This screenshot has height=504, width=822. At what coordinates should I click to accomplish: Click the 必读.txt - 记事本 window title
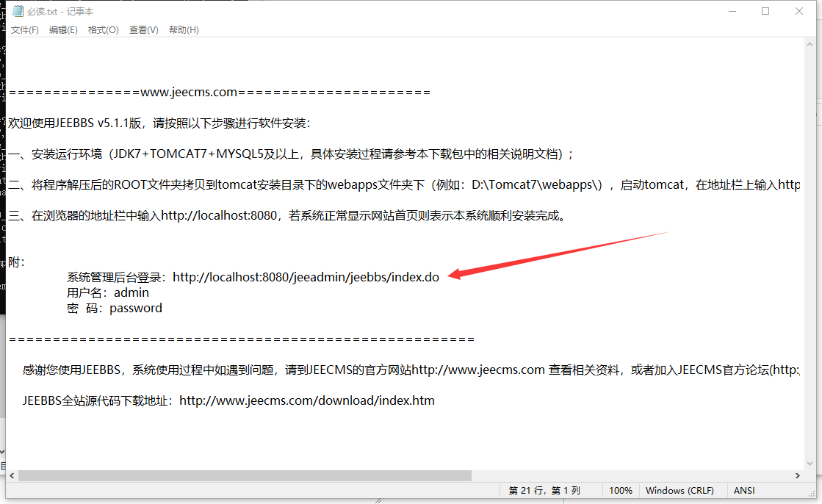coord(60,11)
